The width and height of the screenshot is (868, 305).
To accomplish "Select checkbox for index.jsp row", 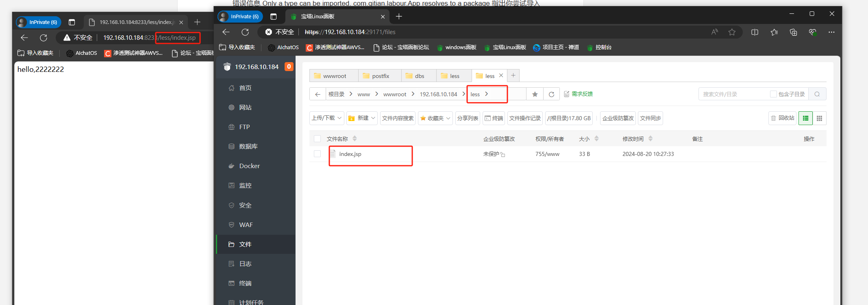I will (x=318, y=154).
